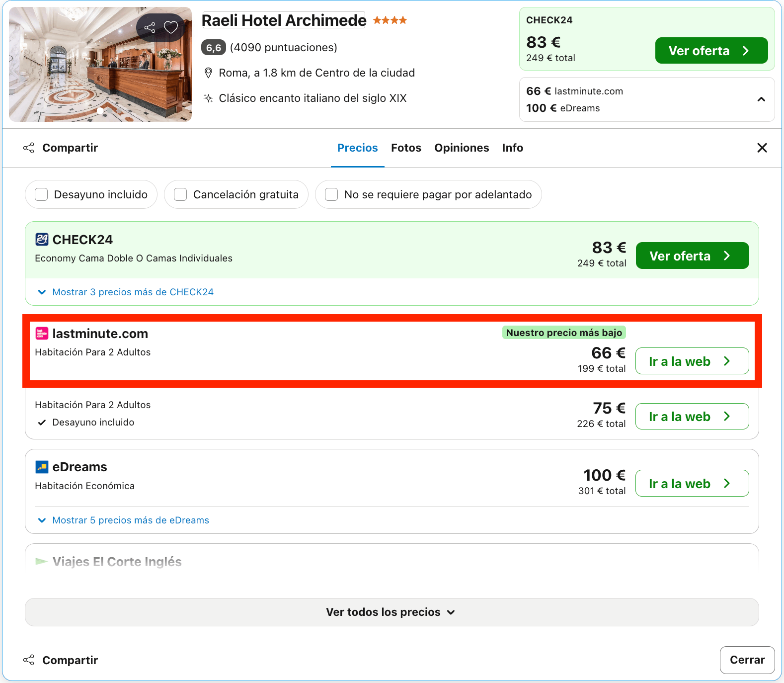This screenshot has height=683, width=784.
Task: Click the sparkle icon beside Clásico encanto
Action: (209, 98)
